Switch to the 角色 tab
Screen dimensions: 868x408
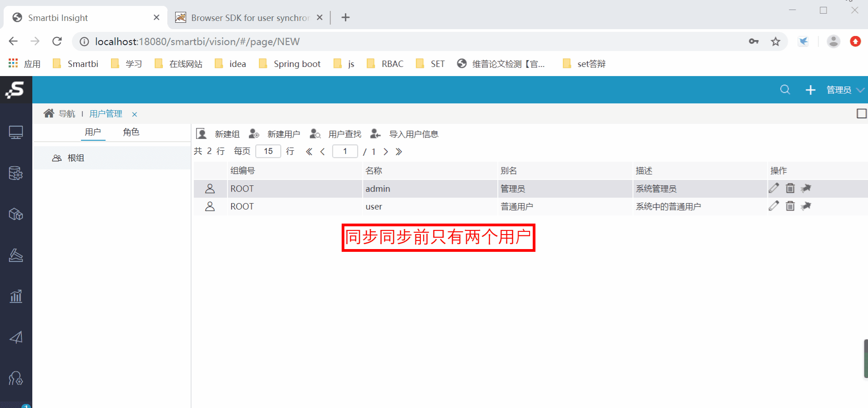coord(131,132)
